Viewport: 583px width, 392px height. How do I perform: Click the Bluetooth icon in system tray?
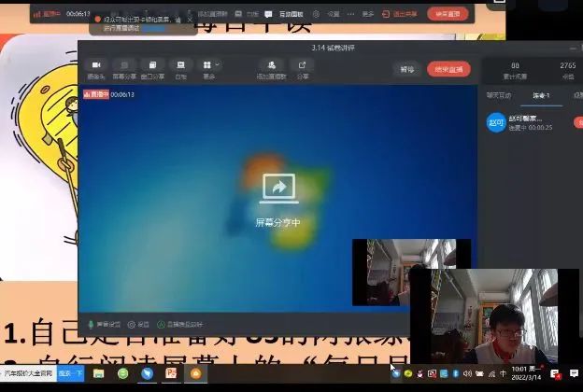click(x=456, y=373)
